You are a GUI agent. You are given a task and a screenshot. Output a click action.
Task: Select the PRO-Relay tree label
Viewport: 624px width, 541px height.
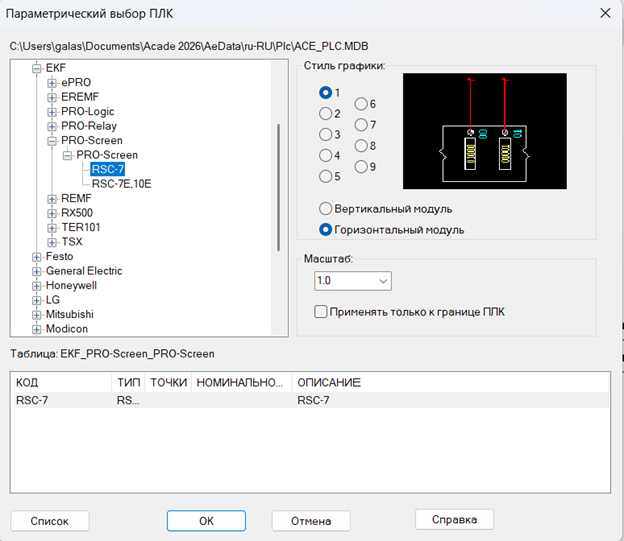(x=89, y=126)
